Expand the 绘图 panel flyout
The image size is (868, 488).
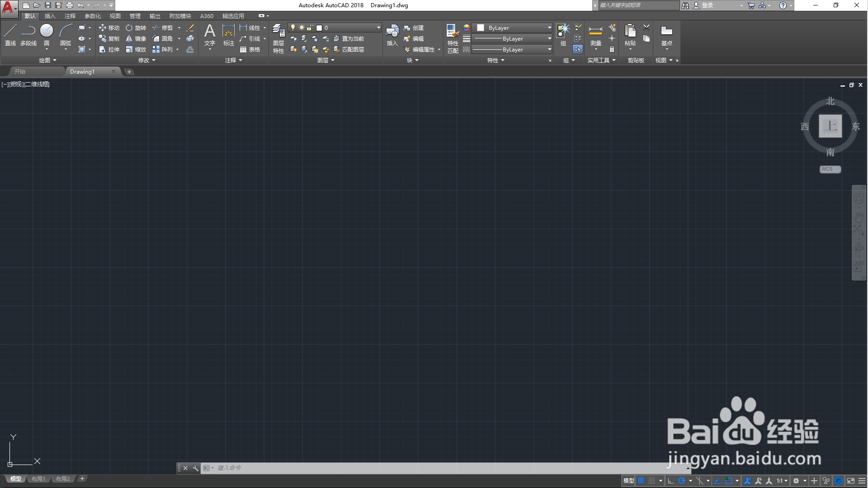[47, 60]
